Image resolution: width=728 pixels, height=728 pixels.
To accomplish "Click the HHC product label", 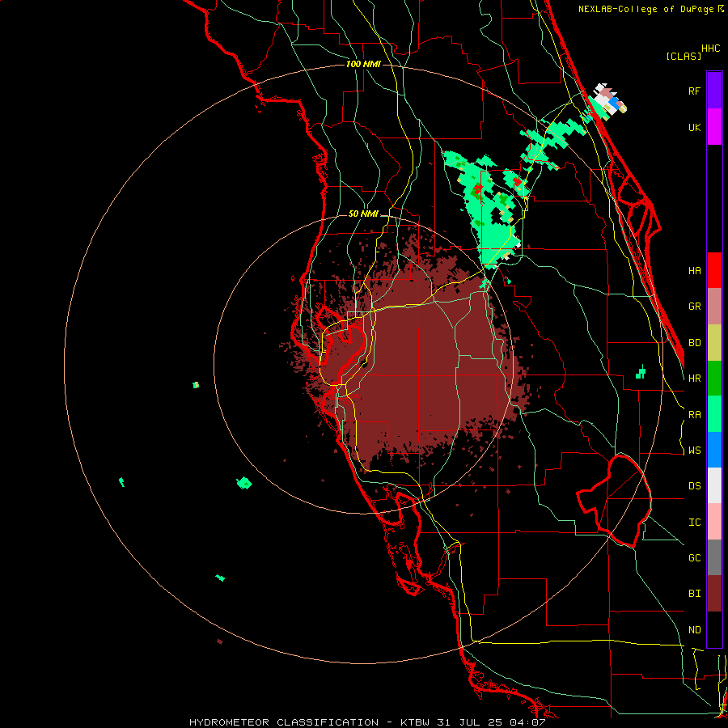I will coord(710,49).
